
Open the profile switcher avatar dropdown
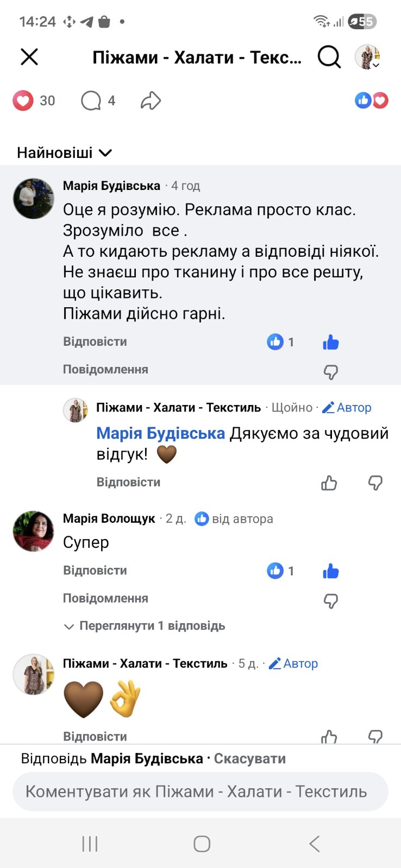click(x=368, y=57)
